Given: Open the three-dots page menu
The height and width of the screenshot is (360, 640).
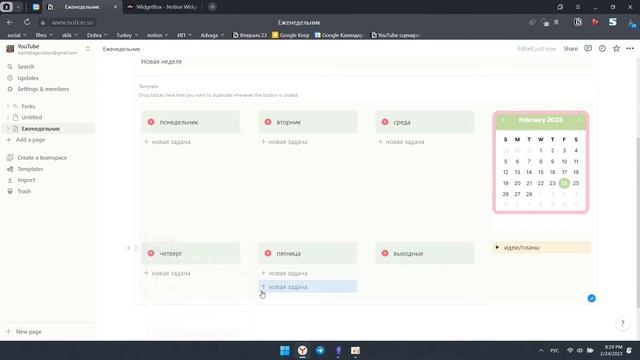Looking at the screenshot, I should [630, 49].
